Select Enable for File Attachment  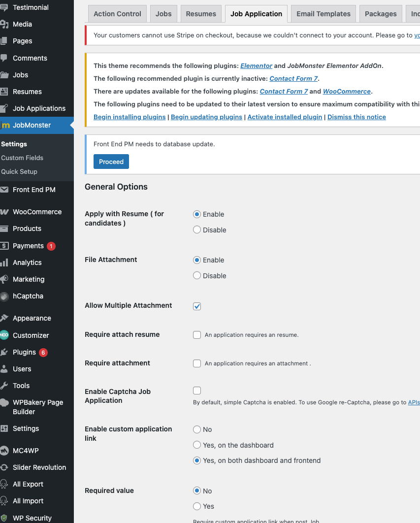(197, 260)
